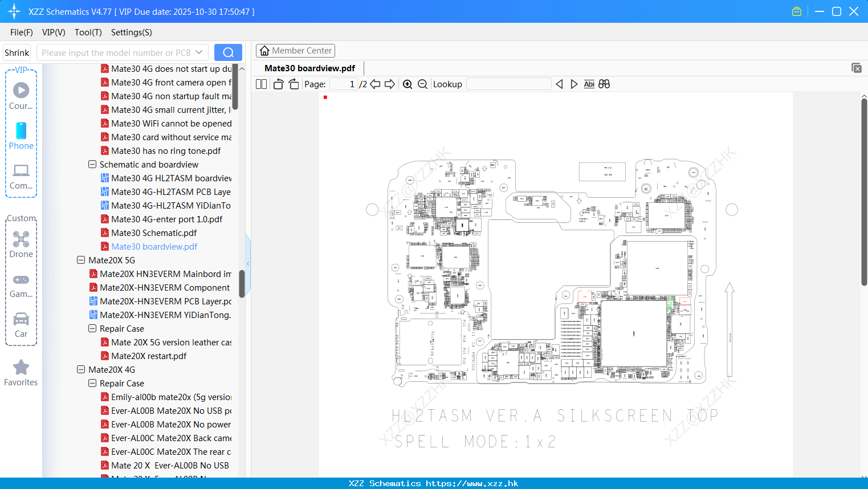Image resolution: width=868 pixels, height=489 pixels.
Task: Collapse the Mate20X 5G node
Action: 81,260
